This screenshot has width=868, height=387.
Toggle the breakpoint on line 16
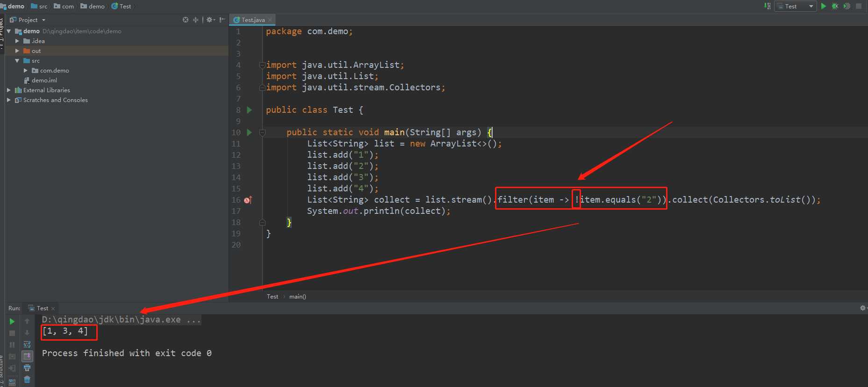point(248,200)
